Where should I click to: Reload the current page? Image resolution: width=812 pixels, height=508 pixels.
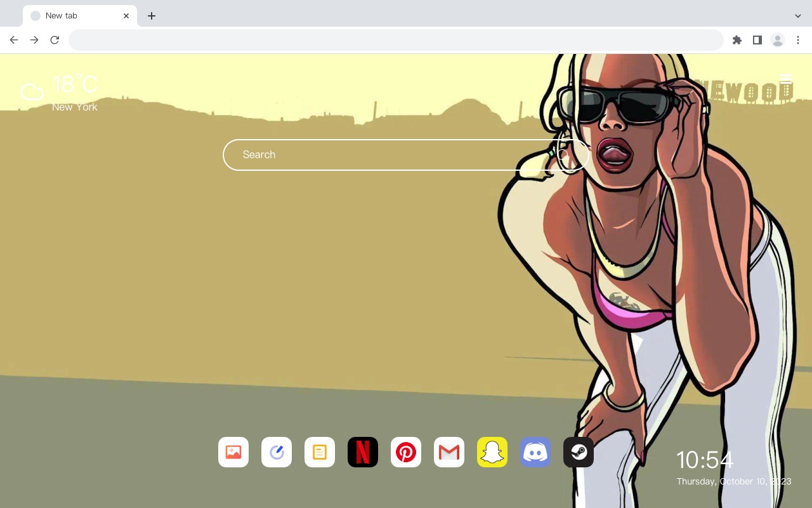(55, 40)
